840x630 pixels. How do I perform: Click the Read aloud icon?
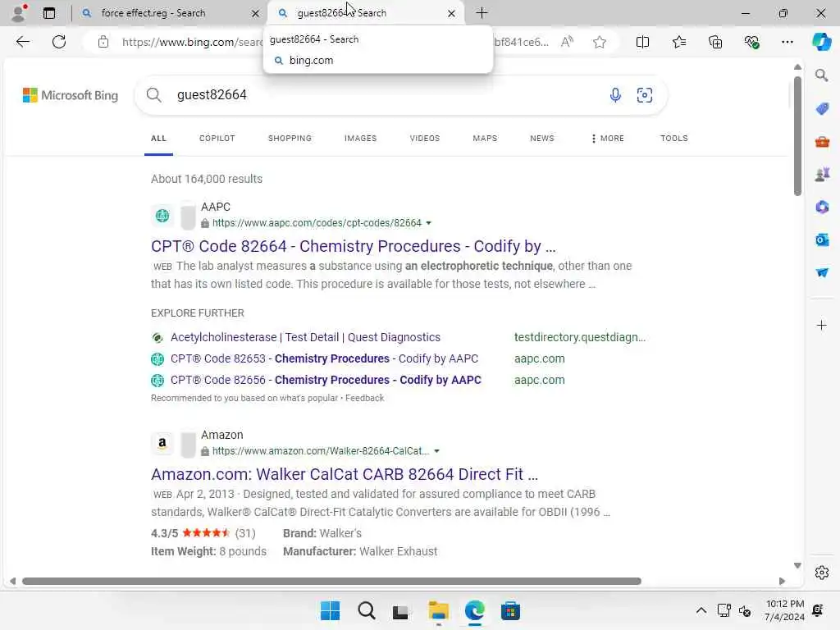tap(567, 42)
